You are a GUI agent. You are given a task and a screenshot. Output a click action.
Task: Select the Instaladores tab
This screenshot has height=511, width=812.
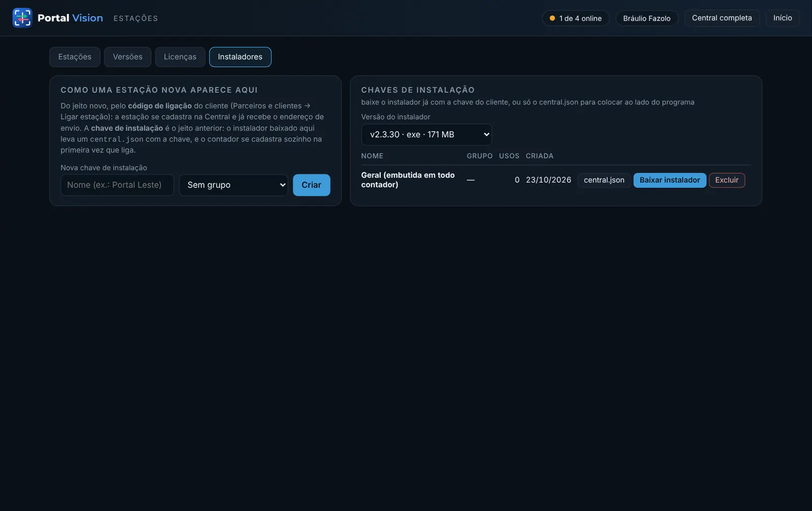[240, 57]
